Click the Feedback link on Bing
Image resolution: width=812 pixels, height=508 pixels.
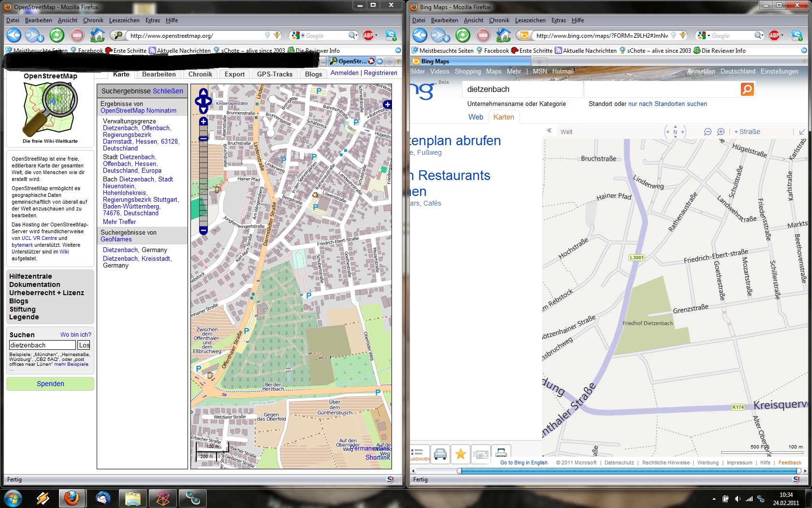(790, 463)
